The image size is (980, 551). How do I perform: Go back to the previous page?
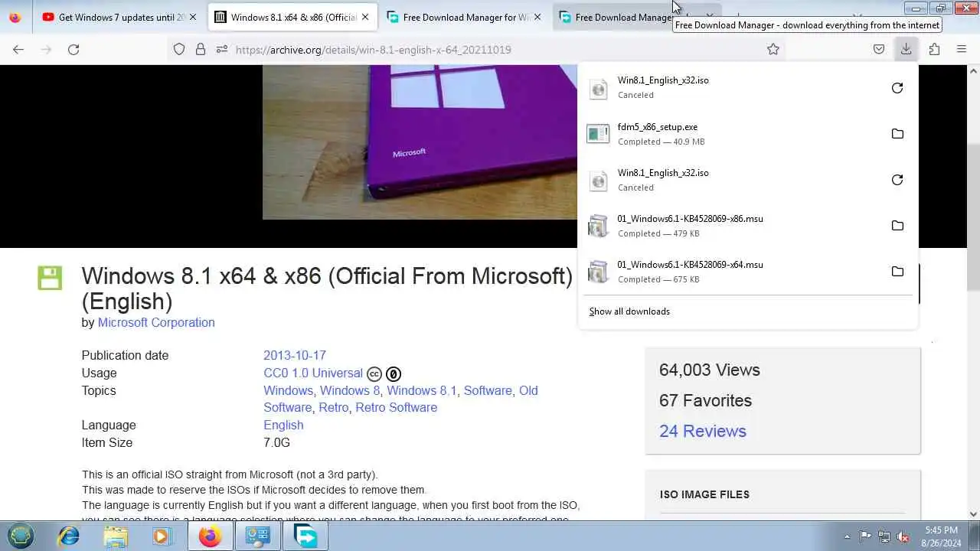pos(18,49)
